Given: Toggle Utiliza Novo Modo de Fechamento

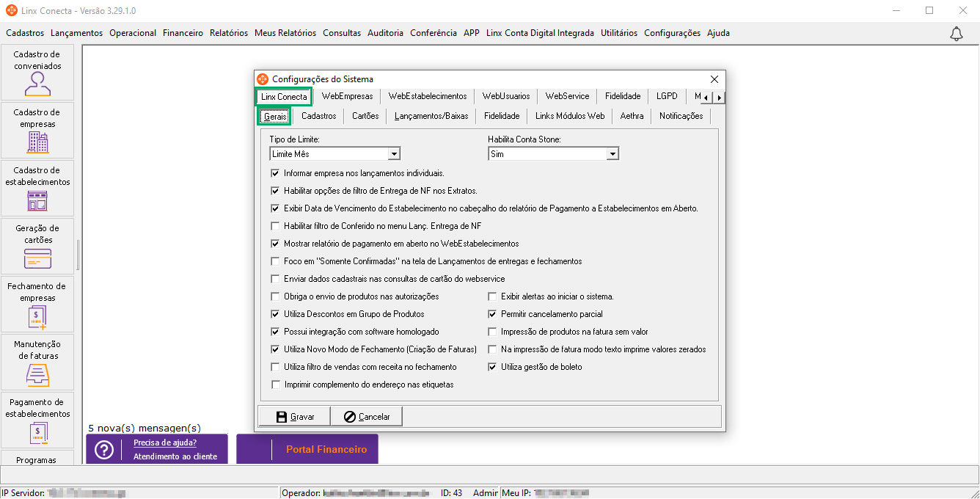Looking at the screenshot, I should [276, 349].
